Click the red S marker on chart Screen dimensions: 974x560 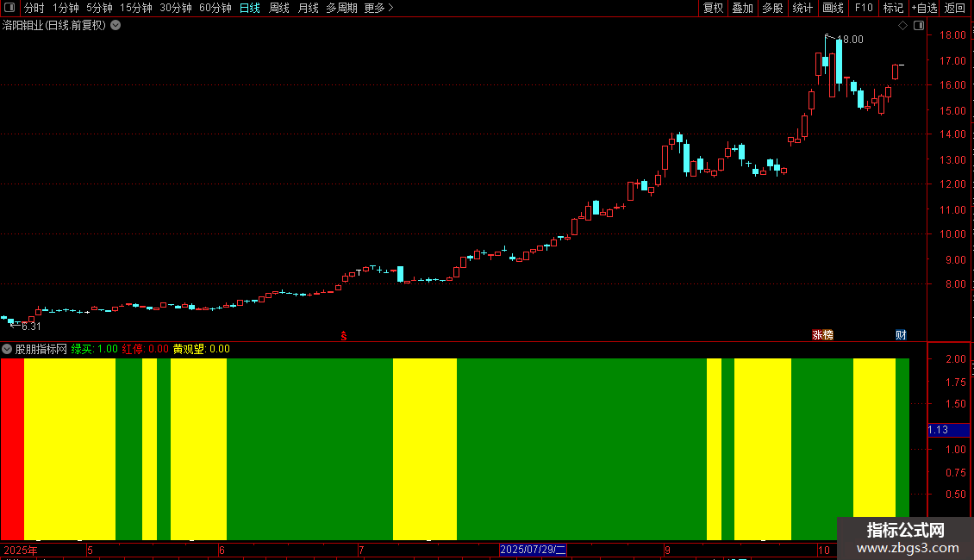click(344, 336)
